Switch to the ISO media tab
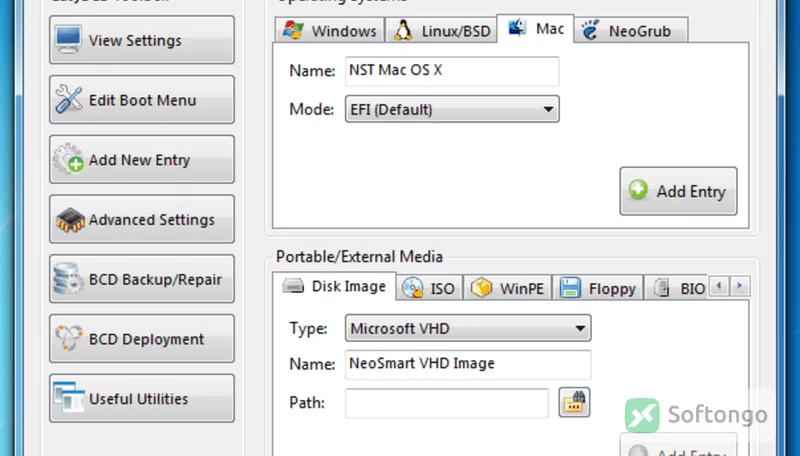 [x=429, y=288]
